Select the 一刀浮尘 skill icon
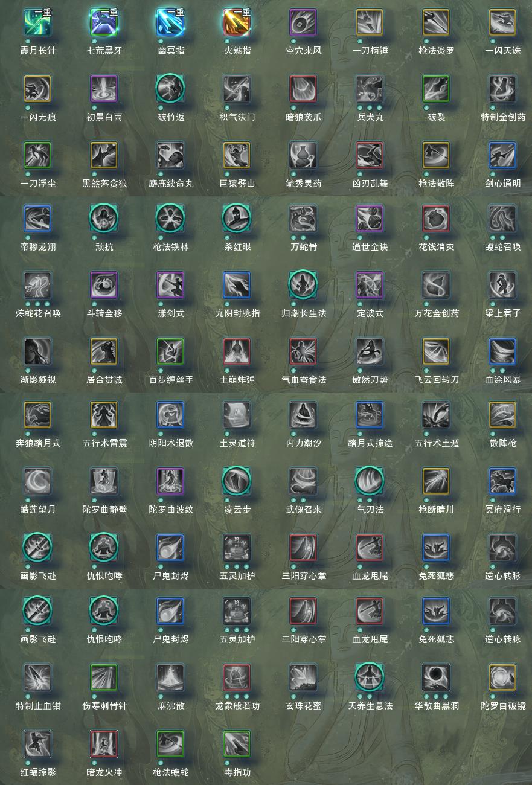532x785 pixels. point(37,155)
